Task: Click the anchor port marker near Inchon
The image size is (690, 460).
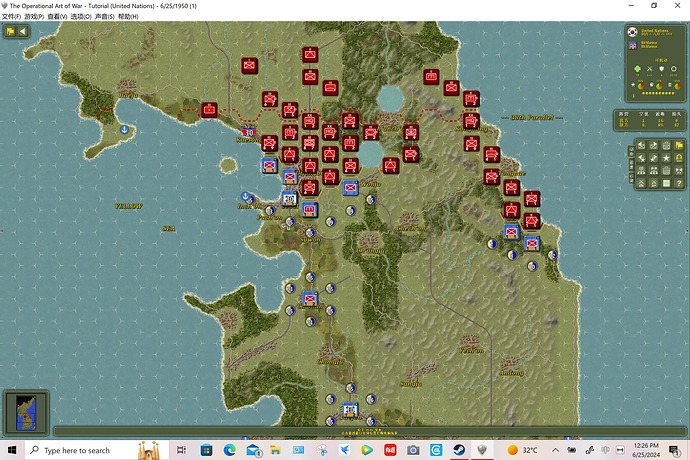Action: pyautogui.click(x=245, y=196)
